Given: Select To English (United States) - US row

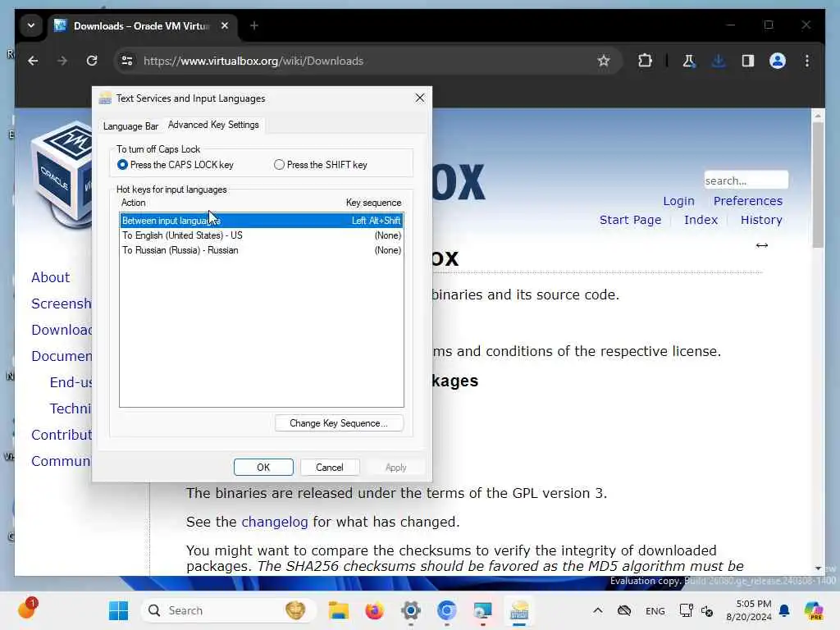Looking at the screenshot, I should [262, 235].
